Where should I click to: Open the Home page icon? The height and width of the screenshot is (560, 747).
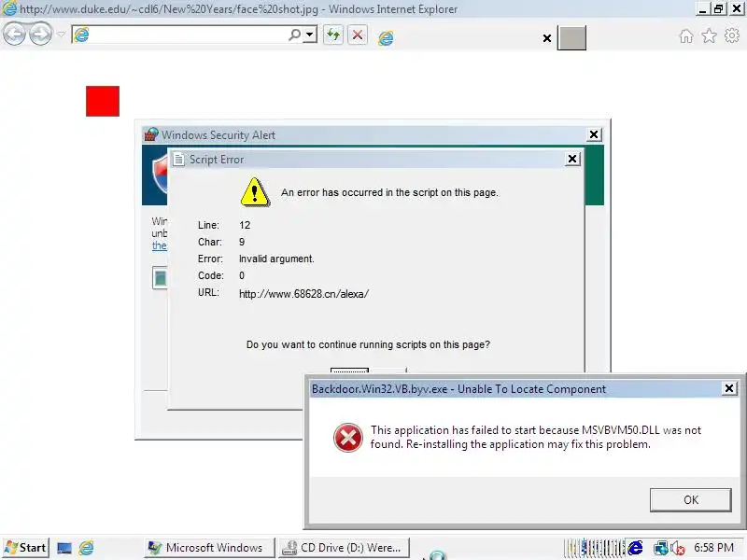pos(686,35)
